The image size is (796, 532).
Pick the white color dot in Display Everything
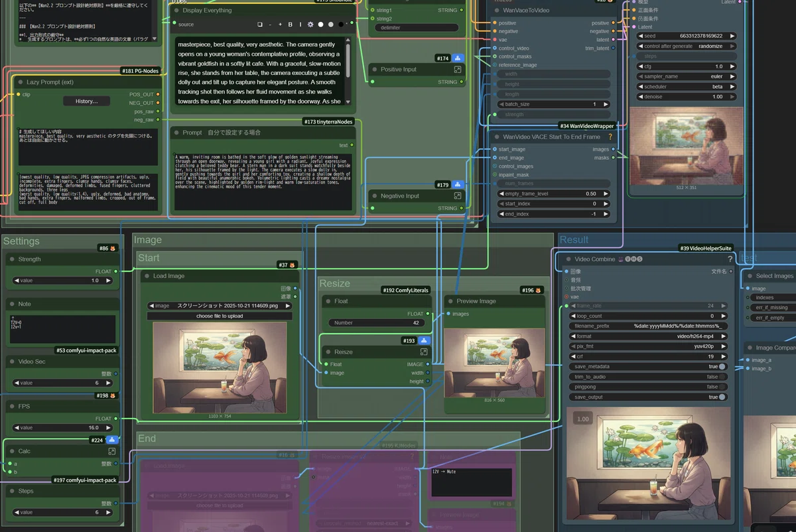pyautogui.click(x=320, y=25)
